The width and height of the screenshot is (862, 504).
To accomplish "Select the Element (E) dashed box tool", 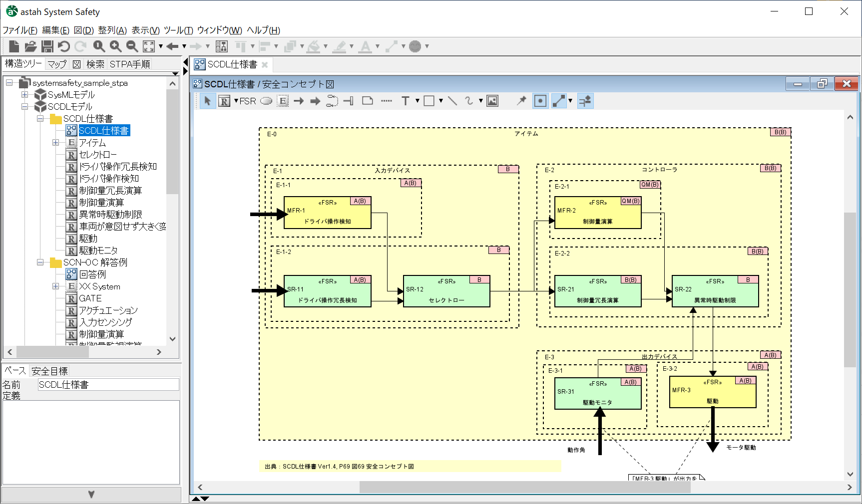I will pyautogui.click(x=283, y=101).
